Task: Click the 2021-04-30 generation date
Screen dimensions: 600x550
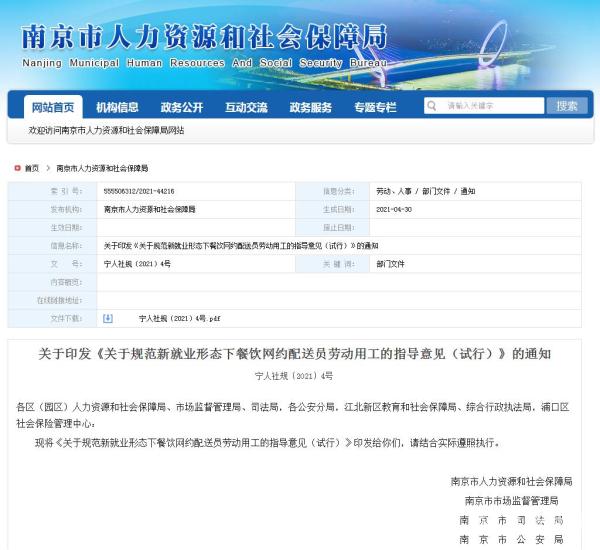Action: (394, 209)
